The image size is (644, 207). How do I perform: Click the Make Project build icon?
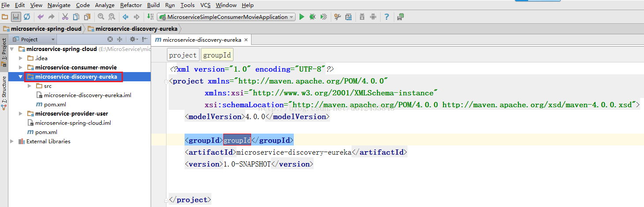(150, 17)
